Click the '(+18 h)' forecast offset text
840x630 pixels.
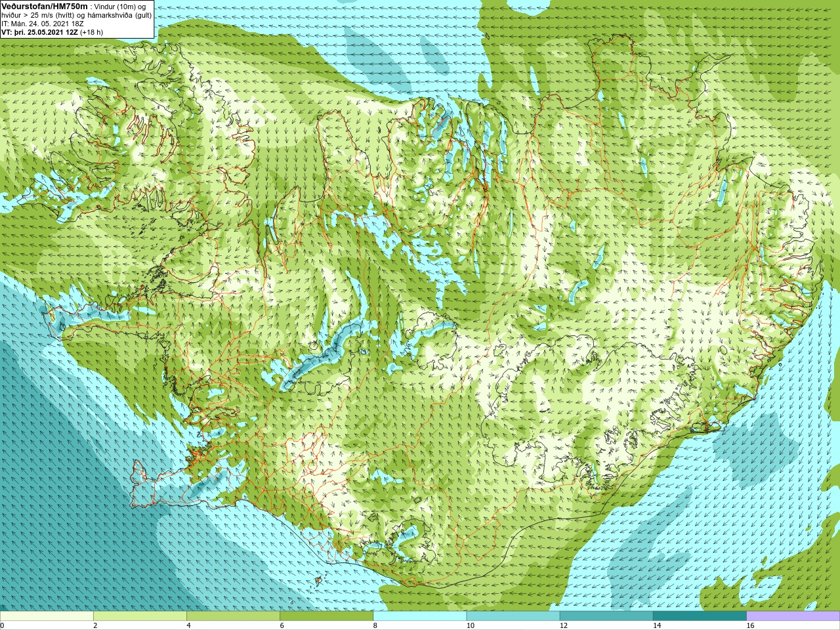[91, 32]
